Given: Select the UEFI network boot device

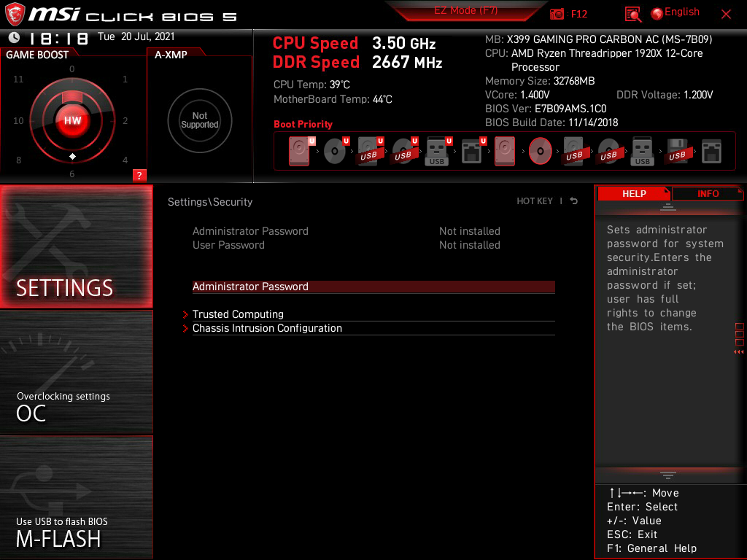Looking at the screenshot, I should pos(473,151).
